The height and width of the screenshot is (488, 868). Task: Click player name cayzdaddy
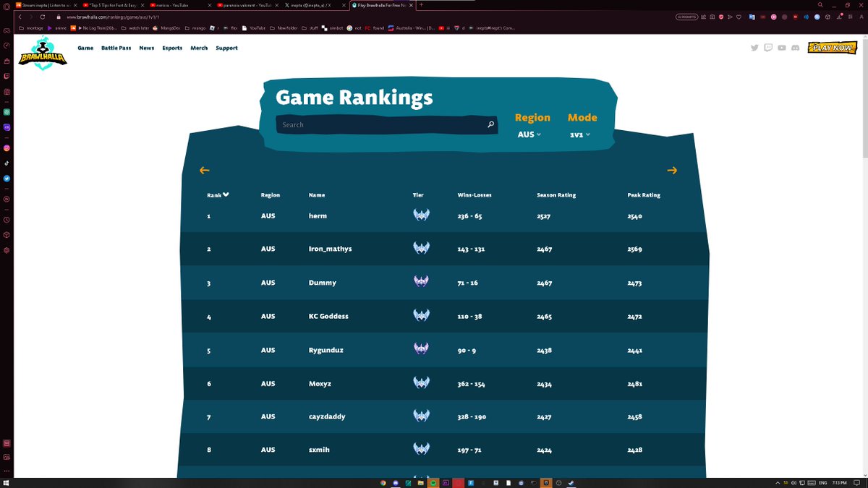coord(327,416)
